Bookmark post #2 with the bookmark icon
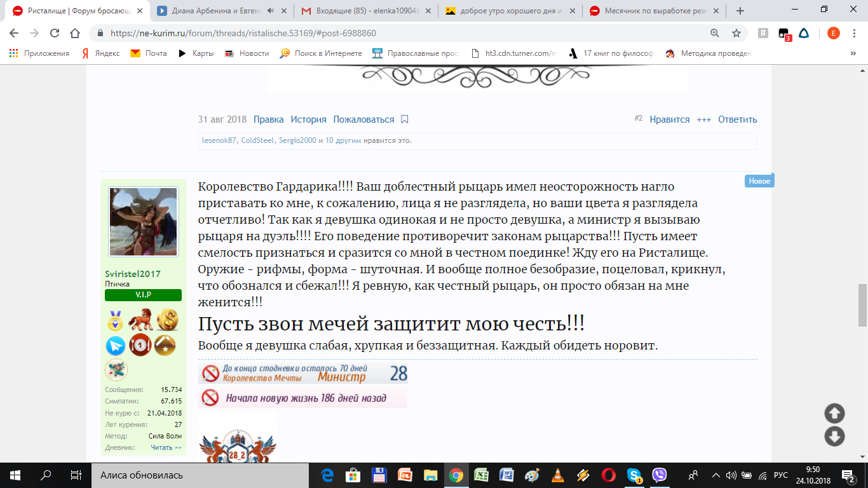This screenshot has width=868, height=488. (x=405, y=119)
